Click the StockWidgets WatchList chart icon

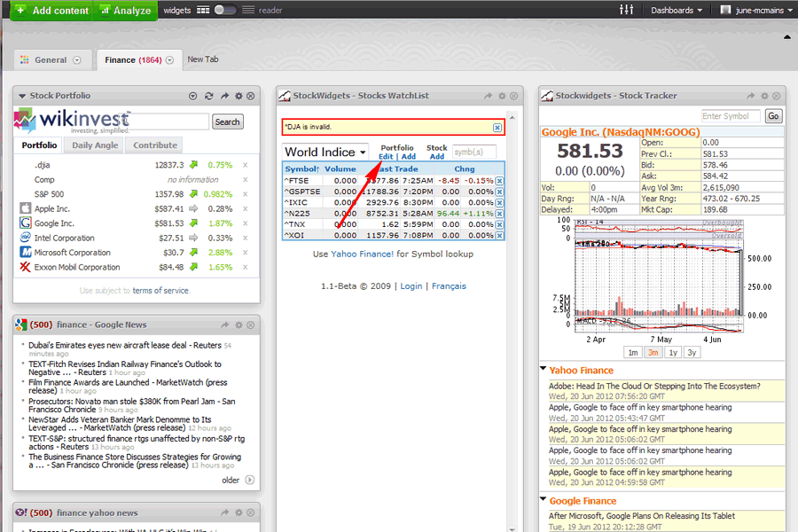pyautogui.click(x=285, y=95)
